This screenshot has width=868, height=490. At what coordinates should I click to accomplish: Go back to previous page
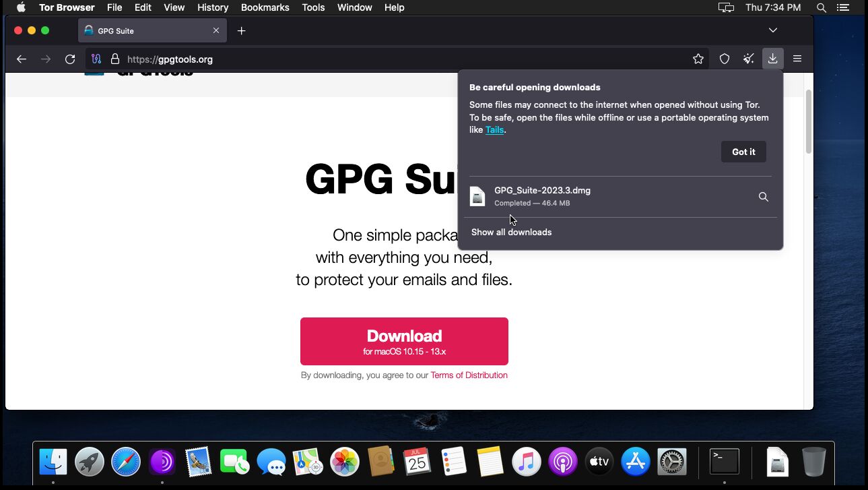[x=22, y=59]
